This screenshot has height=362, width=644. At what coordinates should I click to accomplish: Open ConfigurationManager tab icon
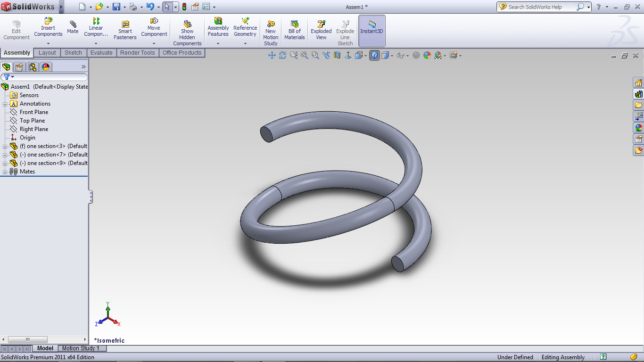point(33,67)
